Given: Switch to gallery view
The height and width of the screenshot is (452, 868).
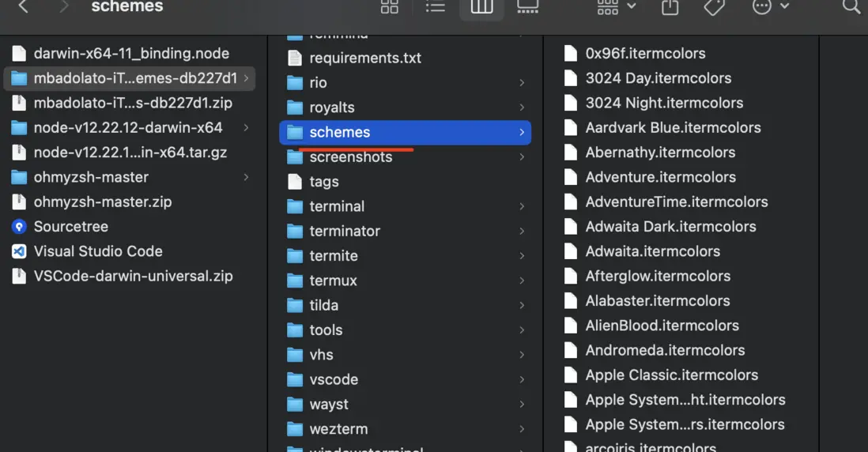Looking at the screenshot, I should click(527, 7).
